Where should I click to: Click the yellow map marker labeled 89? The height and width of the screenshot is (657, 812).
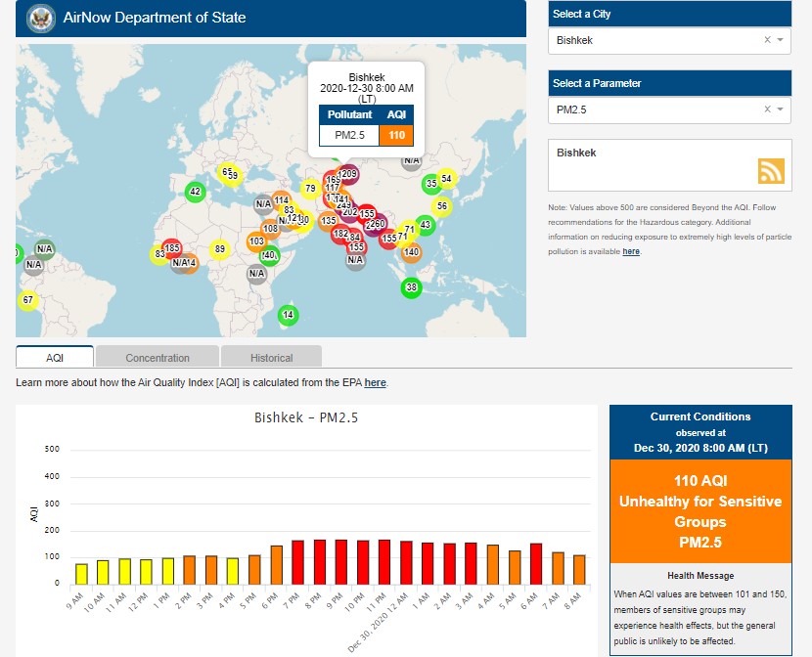click(x=220, y=249)
